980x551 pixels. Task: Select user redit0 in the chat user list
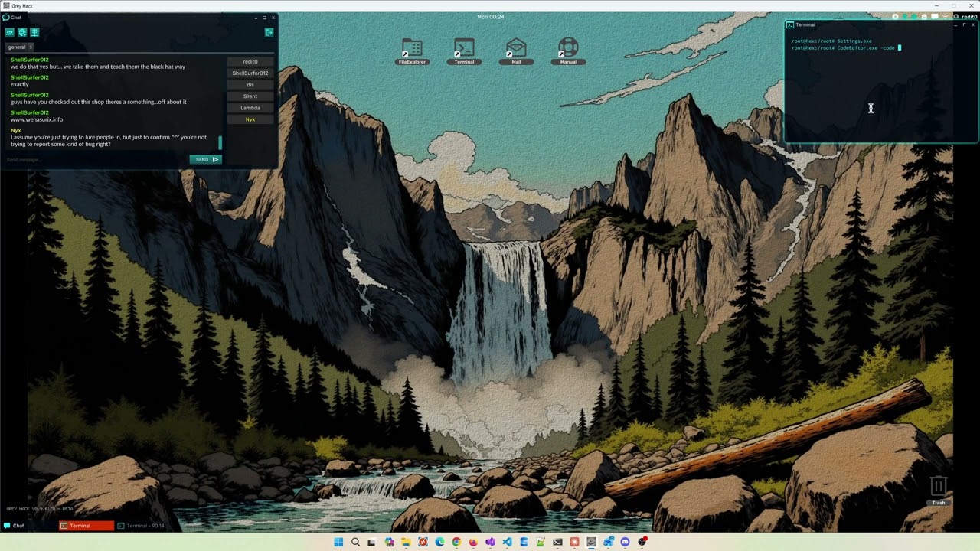tap(250, 61)
